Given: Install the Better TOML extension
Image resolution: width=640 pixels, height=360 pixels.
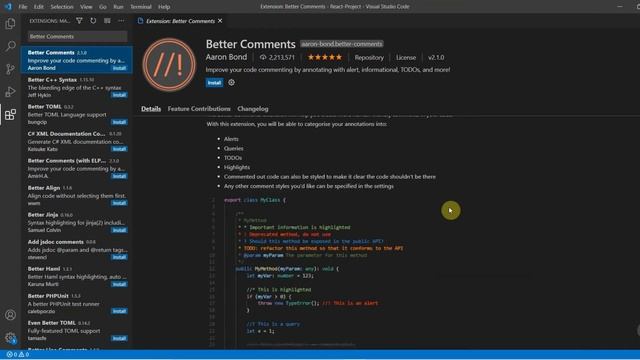Looking at the screenshot, I should click(x=119, y=122).
